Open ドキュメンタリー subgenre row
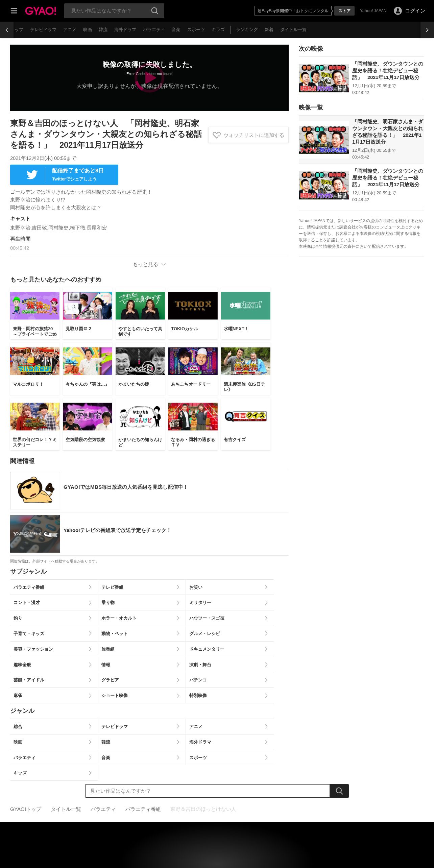The height and width of the screenshot is (868, 434). 230,649
